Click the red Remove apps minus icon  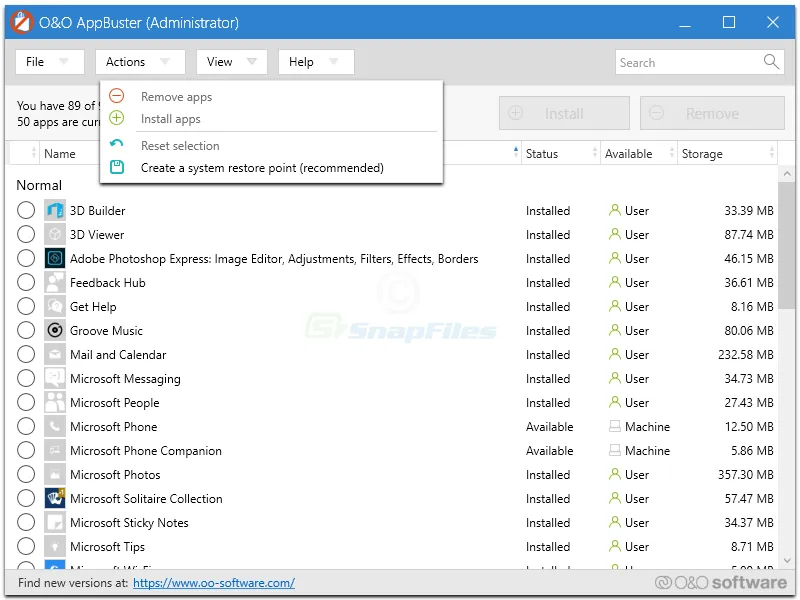117,96
